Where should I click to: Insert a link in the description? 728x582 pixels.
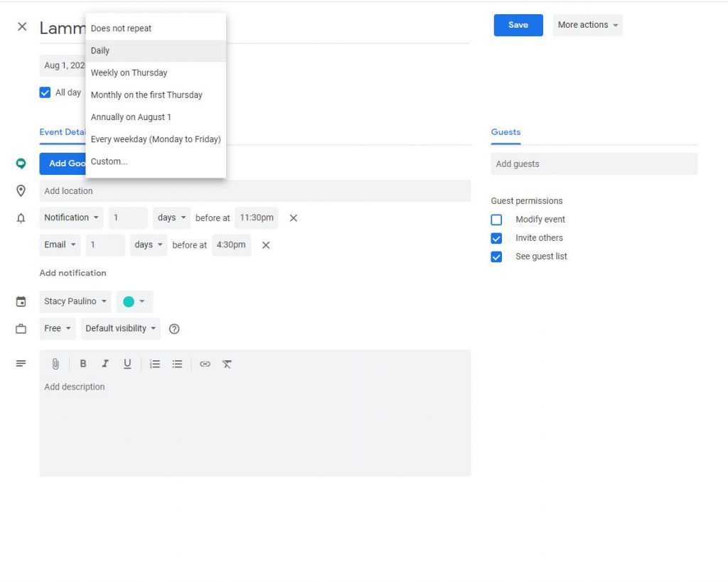pos(205,365)
